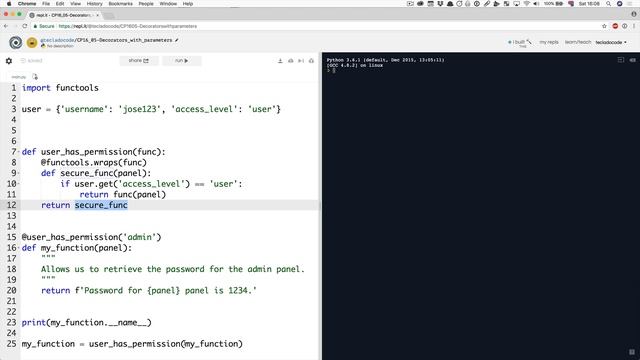Run the code with the run button
This screenshot has height=360, width=640.
182,61
